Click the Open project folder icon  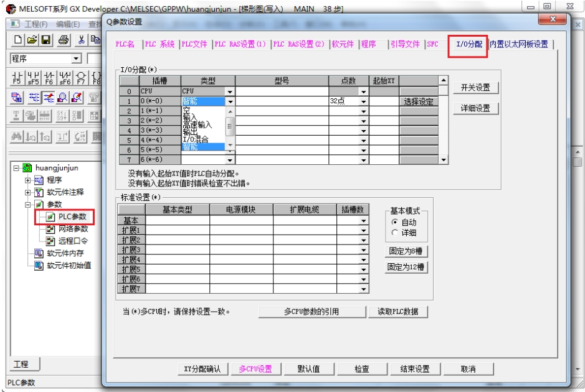pyautogui.click(x=32, y=40)
